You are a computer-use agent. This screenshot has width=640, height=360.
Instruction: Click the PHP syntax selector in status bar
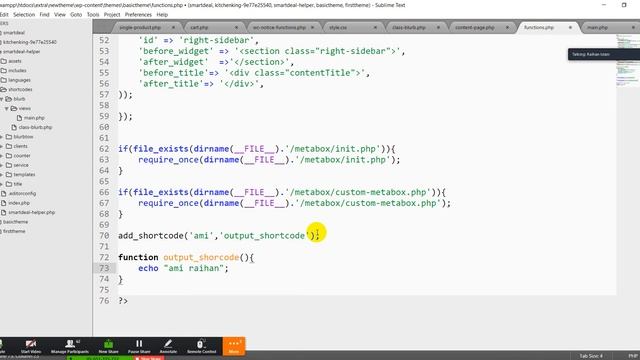(633, 356)
